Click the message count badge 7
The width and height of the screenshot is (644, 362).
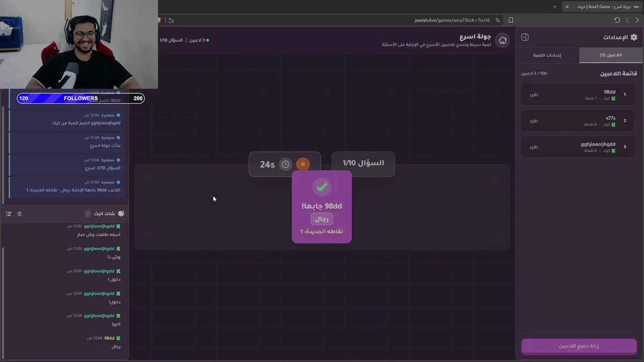click(x=87, y=214)
